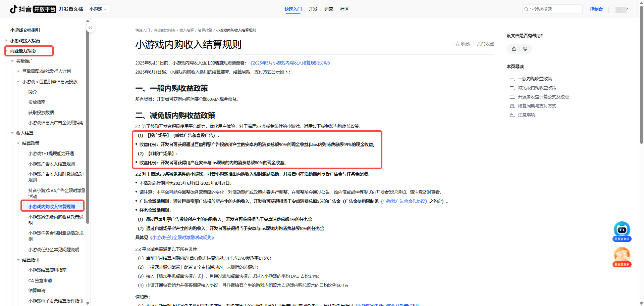Viewport: 644px width, 306px height.
Task: Open the 小游戏 dropdown selector
Action: pos(98,9)
